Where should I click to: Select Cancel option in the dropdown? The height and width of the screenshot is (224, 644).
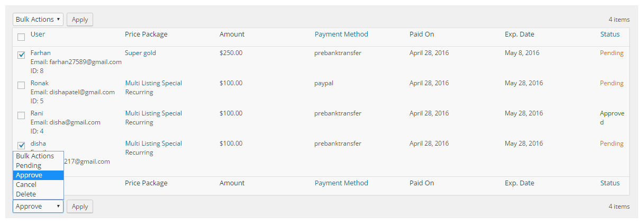tap(38, 185)
